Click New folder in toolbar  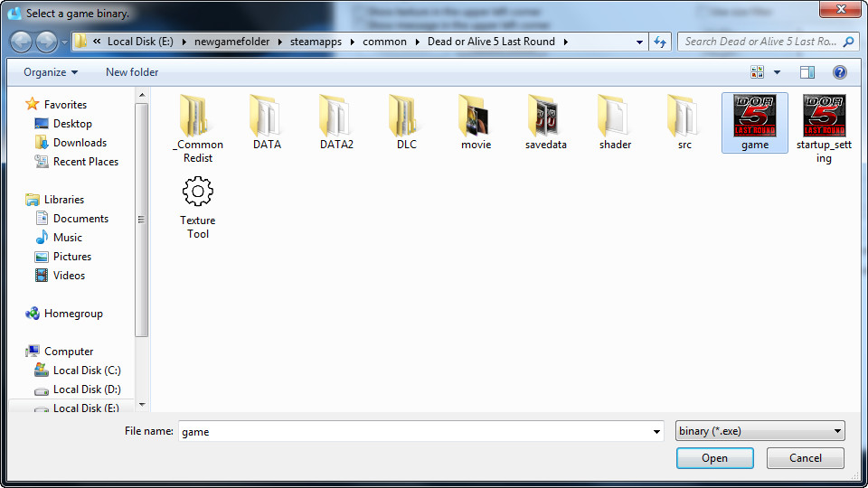pos(132,72)
